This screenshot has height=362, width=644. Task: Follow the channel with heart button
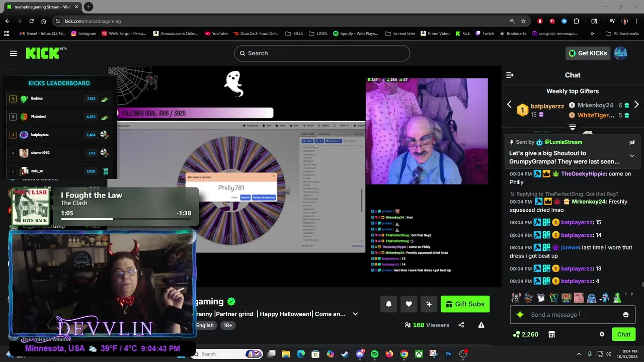click(409, 304)
